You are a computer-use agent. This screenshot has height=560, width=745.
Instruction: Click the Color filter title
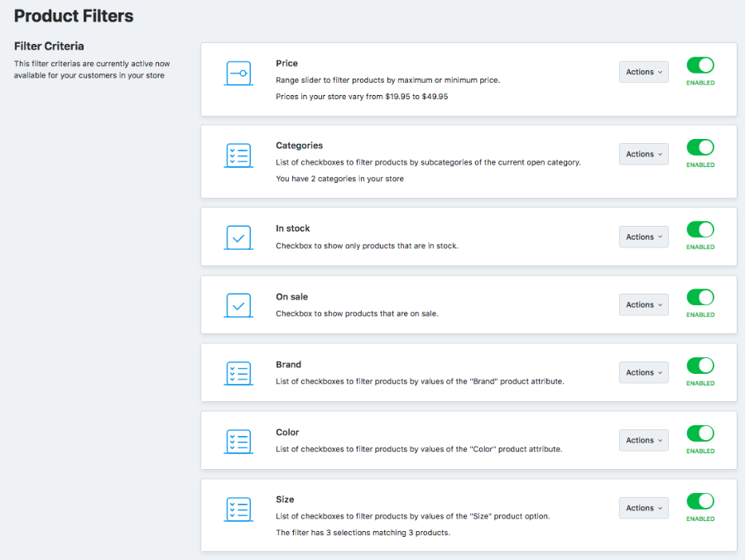coord(287,433)
